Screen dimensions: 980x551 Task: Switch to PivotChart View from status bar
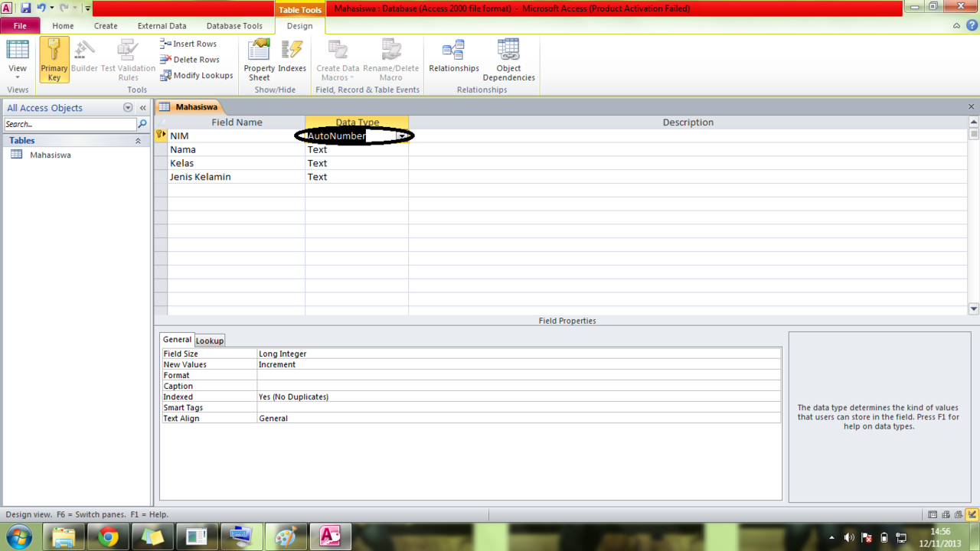pos(959,515)
